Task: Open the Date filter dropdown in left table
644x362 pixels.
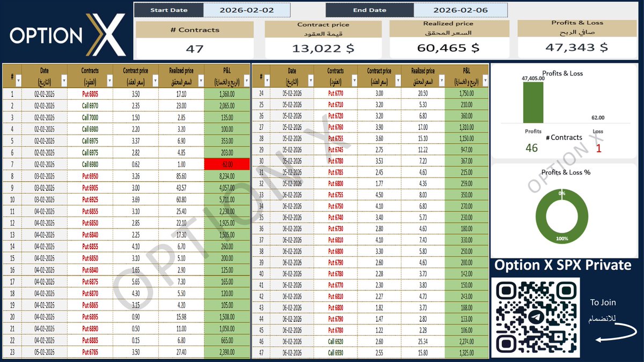Action: pyautogui.click(x=64, y=81)
